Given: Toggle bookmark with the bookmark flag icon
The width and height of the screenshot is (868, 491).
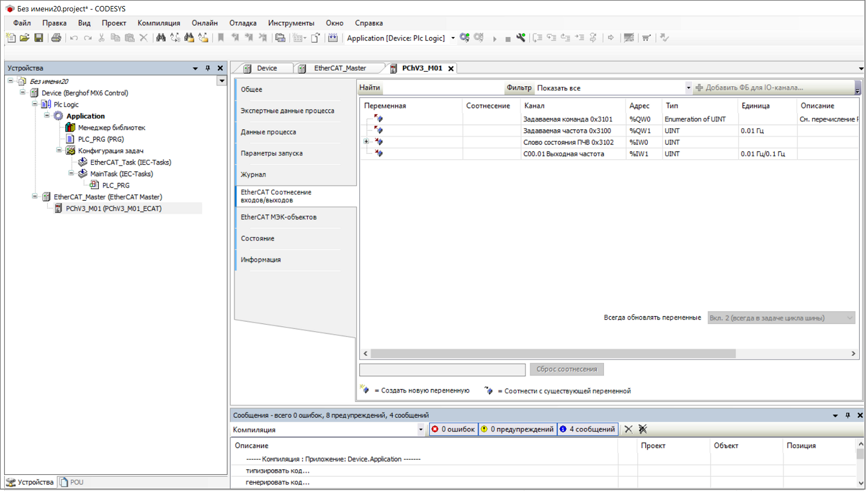Looking at the screenshot, I should [x=220, y=38].
